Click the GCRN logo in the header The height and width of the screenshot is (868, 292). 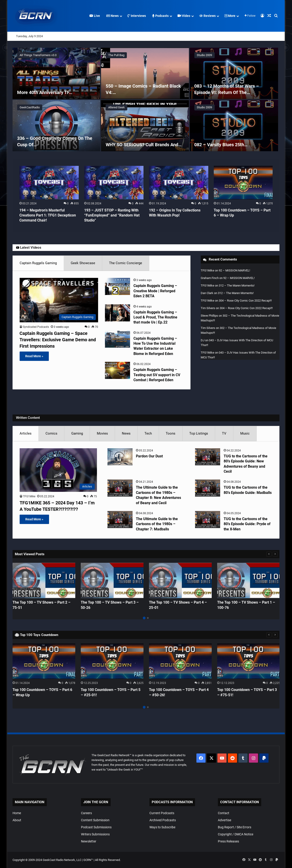coord(35,15)
